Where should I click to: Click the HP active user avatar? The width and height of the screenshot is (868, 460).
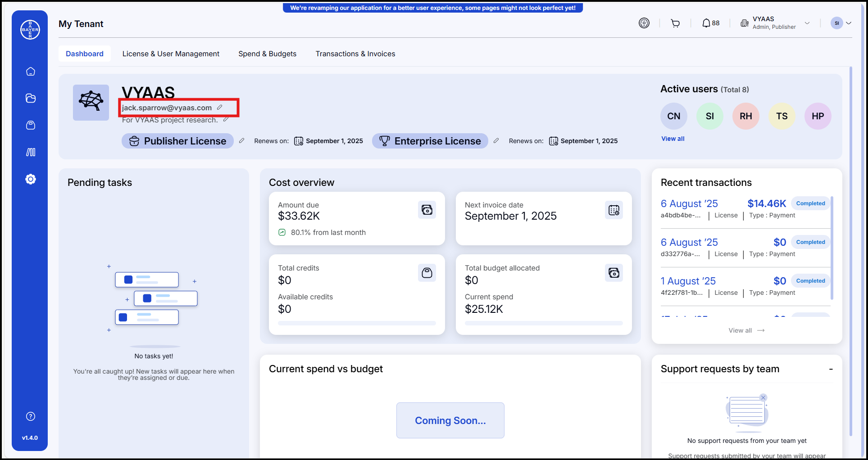pos(818,116)
